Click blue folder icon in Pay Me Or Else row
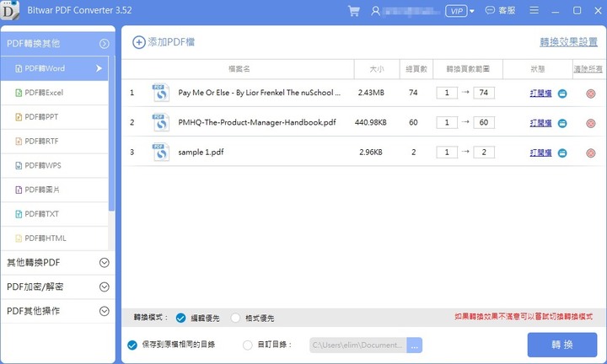 click(x=562, y=94)
